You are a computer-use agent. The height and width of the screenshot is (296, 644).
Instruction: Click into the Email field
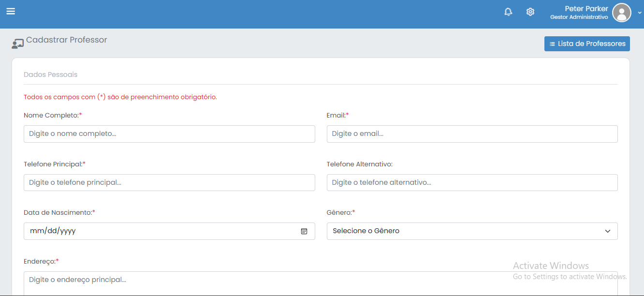472,134
